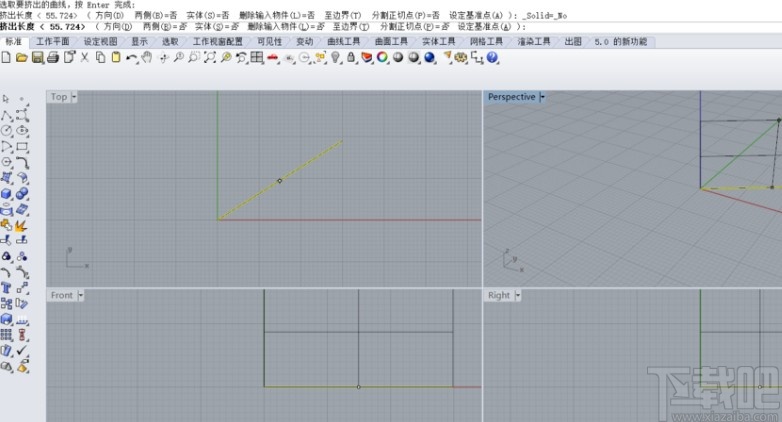This screenshot has width=782, height=422.
Task: Toggle the 分割正切点(P)=否 option
Action: 414,26
